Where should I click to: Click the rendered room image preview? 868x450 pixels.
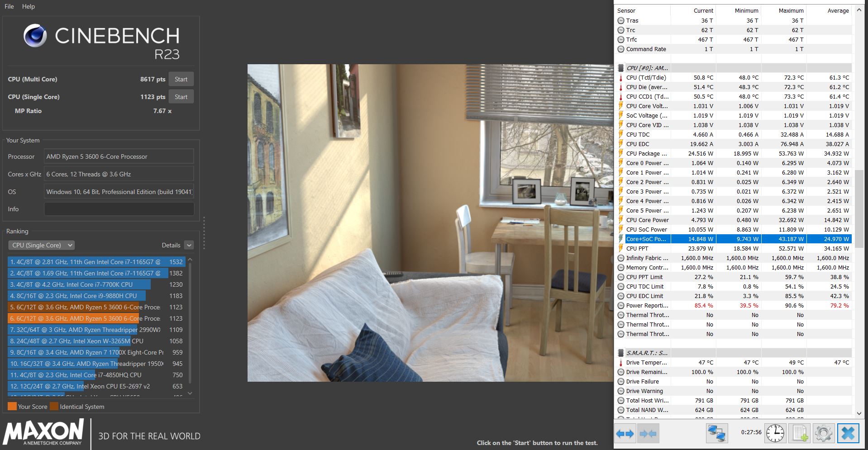coord(430,223)
